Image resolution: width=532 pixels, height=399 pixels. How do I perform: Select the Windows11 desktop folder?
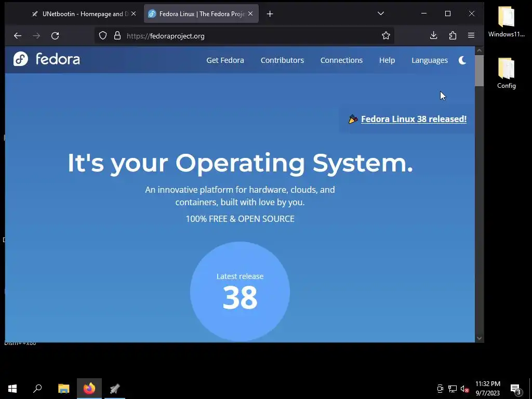click(506, 22)
